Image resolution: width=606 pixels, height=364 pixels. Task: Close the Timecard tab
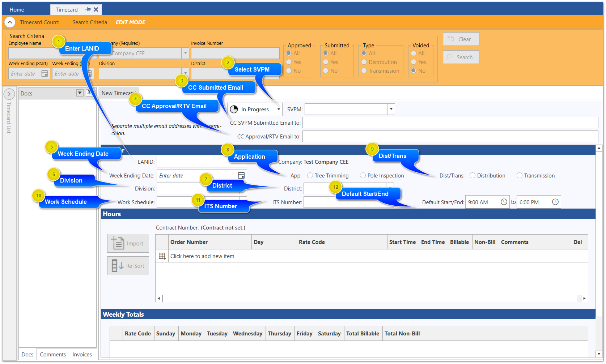(x=96, y=9)
